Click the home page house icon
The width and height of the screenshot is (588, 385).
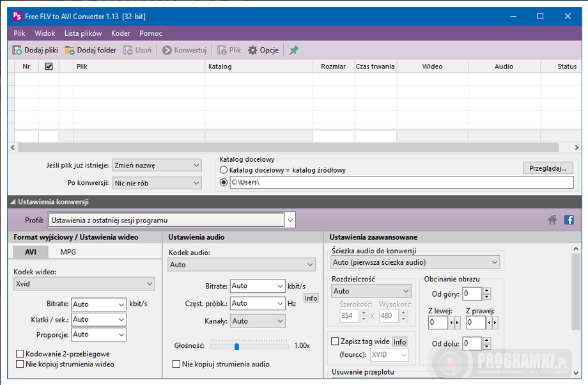552,220
